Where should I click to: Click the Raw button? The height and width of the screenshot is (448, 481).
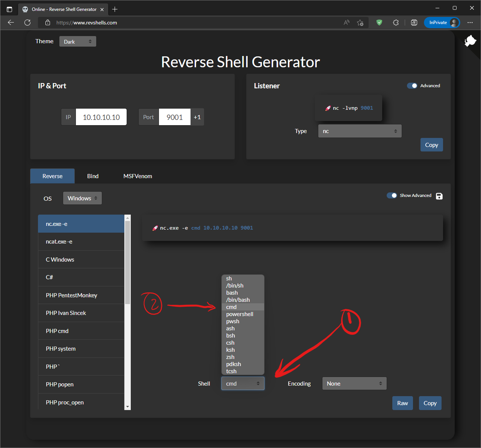click(402, 403)
